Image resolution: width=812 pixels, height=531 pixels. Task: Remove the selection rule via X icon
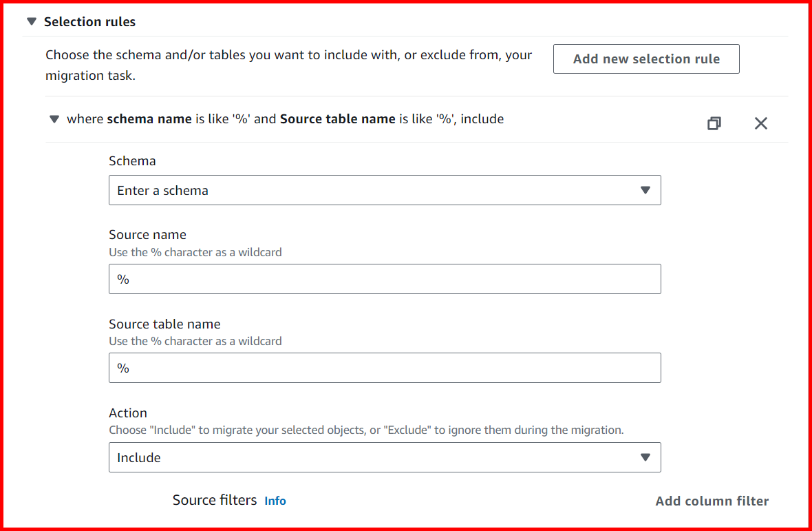pyautogui.click(x=760, y=123)
